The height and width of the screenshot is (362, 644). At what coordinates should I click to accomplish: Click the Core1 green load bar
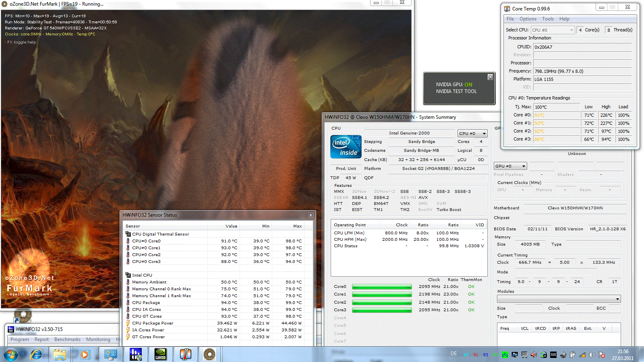pos(382,294)
